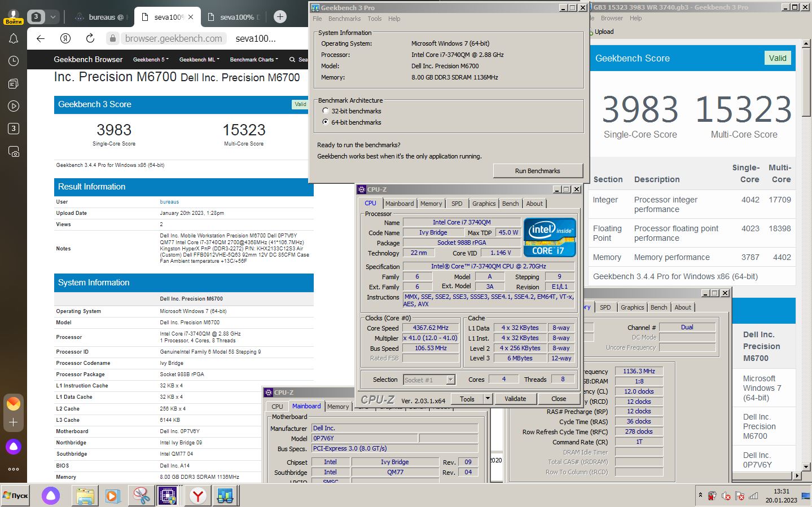Click the CPU-Z Close button
The width and height of the screenshot is (812, 507).
[559, 399]
